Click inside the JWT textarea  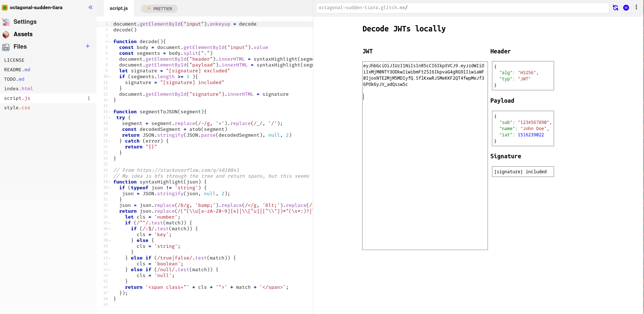tap(425, 156)
